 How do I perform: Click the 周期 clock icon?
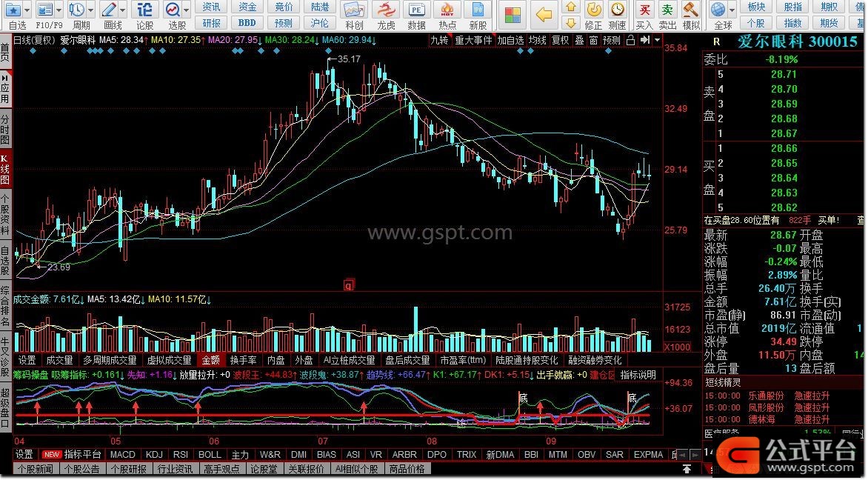click(76, 10)
